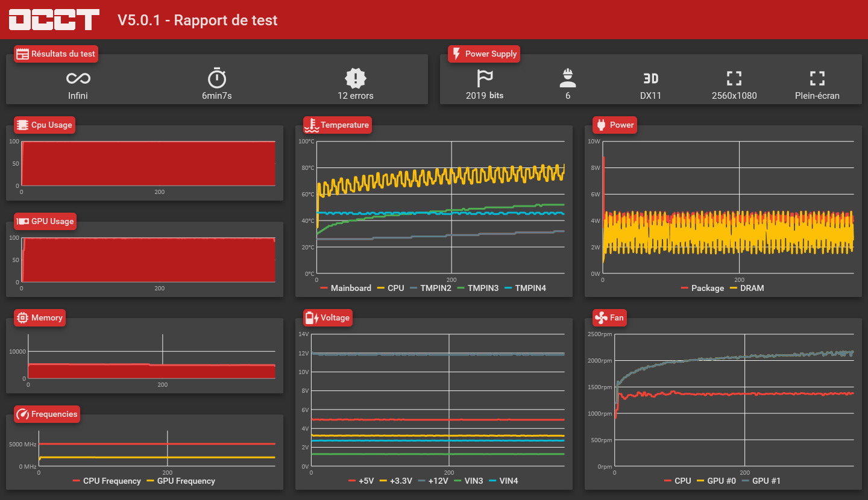Click the CPU color marker in Fan legend
This screenshot has width=868, height=500.
(667, 481)
